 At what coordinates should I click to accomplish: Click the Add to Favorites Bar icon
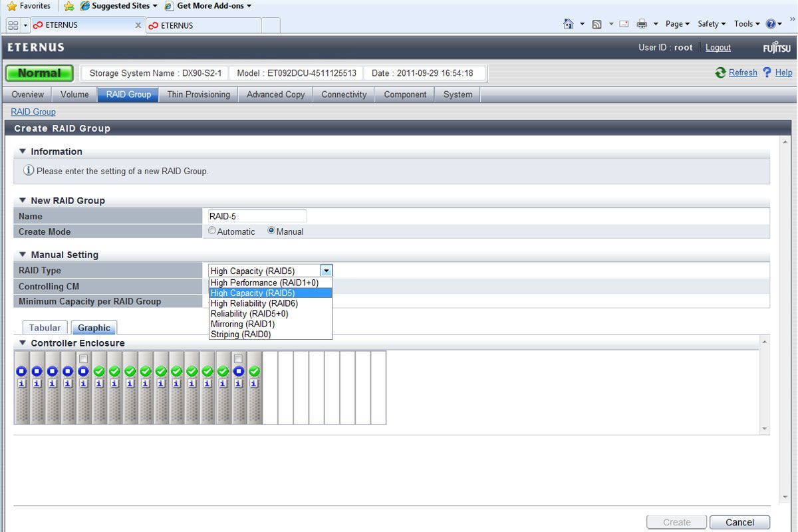click(x=68, y=6)
